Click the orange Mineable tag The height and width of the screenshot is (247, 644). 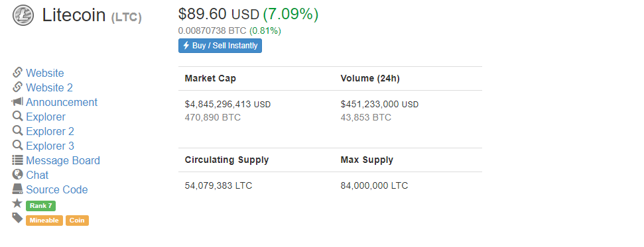44,221
